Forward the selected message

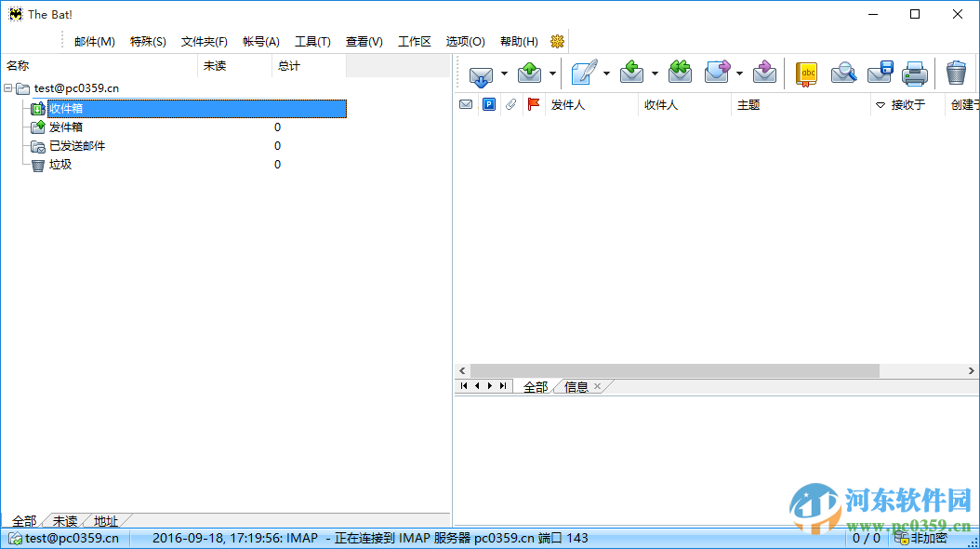tap(717, 73)
